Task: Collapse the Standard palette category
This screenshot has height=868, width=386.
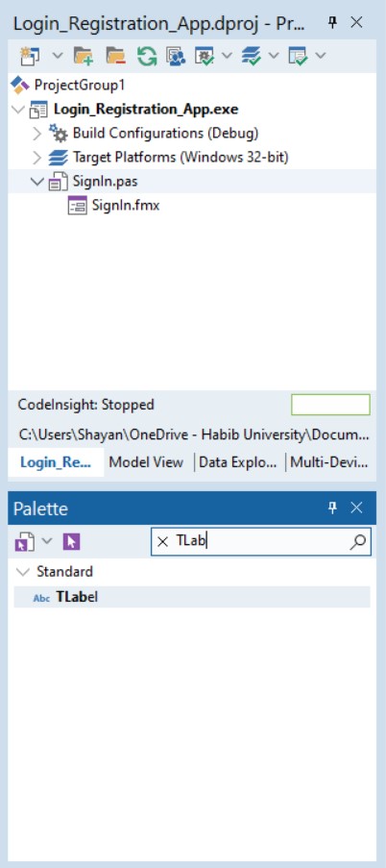Action: pos(23,572)
